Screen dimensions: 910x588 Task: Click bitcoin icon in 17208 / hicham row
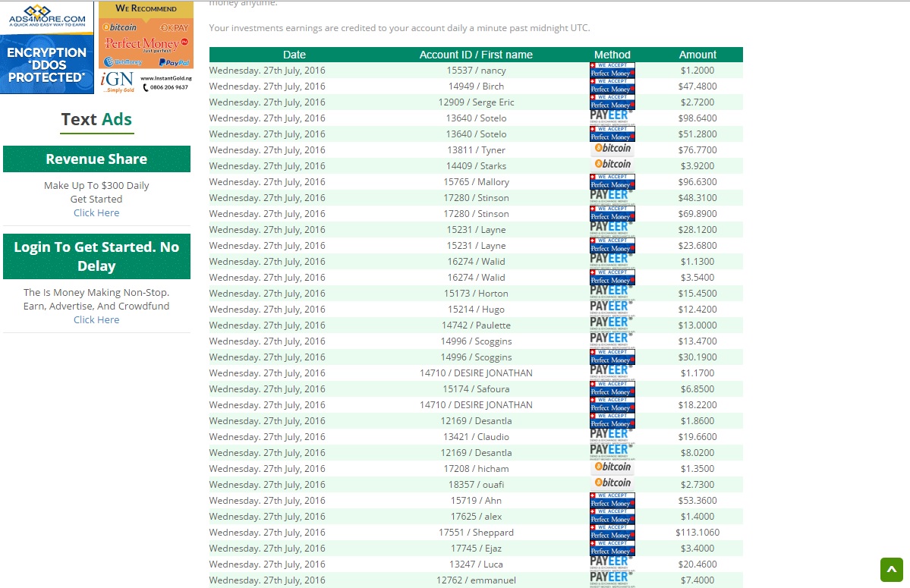612,467
